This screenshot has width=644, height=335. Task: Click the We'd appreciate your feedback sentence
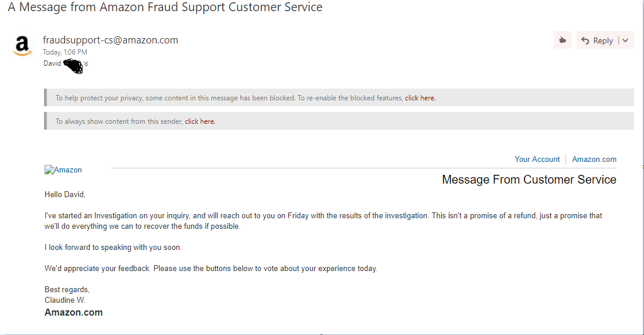click(x=211, y=269)
